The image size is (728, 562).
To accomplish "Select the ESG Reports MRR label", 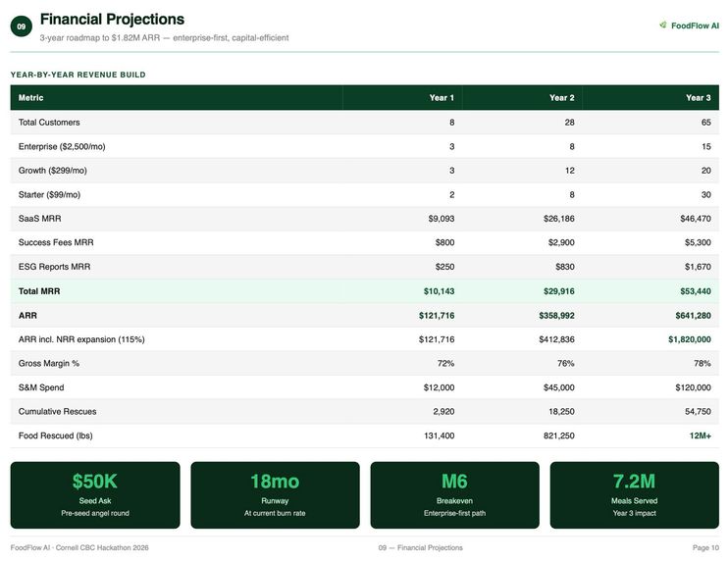I will (54, 267).
